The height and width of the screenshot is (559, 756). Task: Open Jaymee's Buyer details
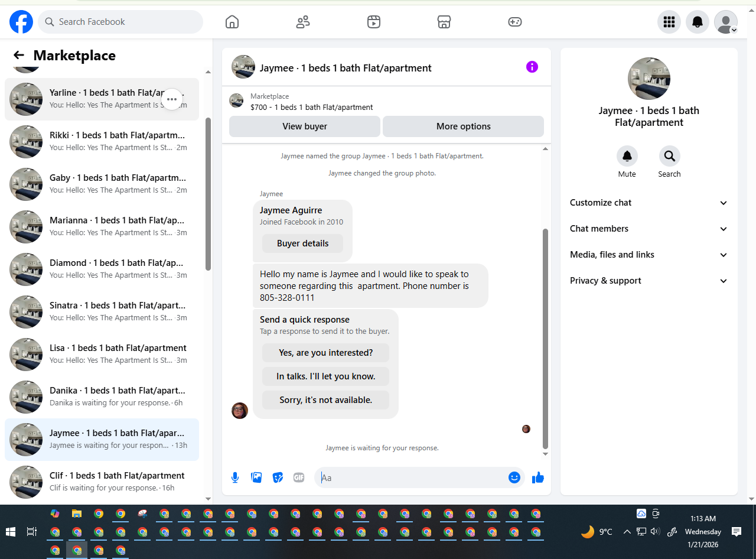point(302,243)
